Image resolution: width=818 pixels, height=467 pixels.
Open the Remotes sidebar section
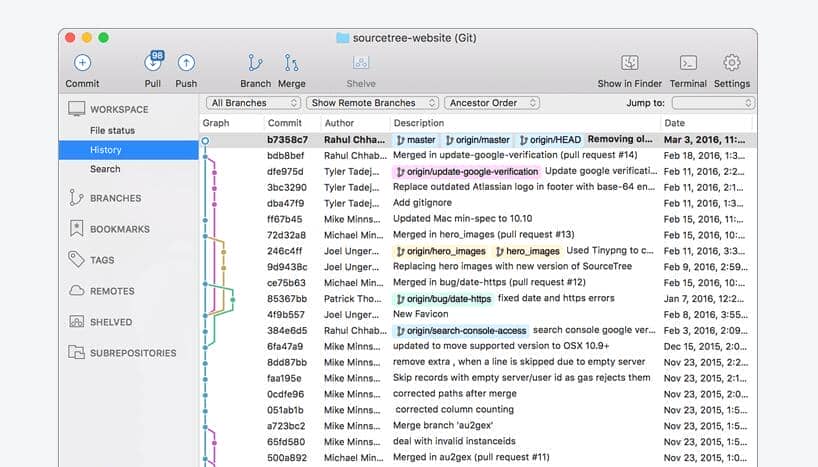pyautogui.click(x=111, y=291)
